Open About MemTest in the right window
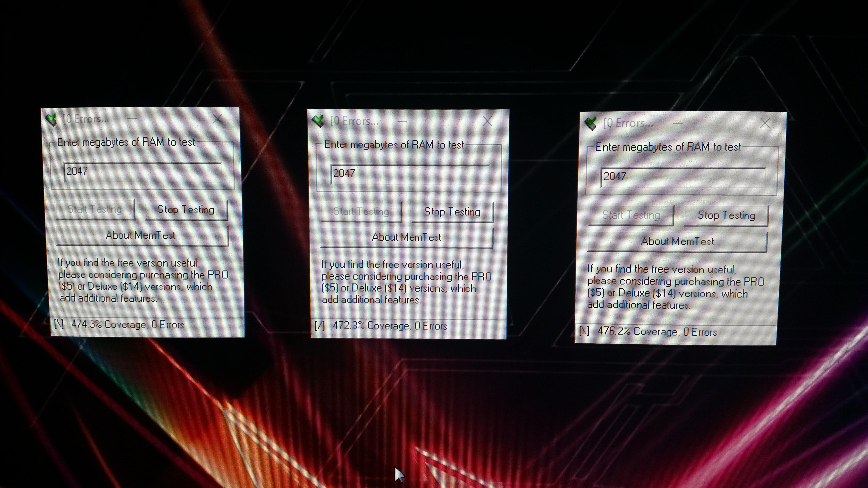This screenshot has height=488, width=868. click(677, 241)
